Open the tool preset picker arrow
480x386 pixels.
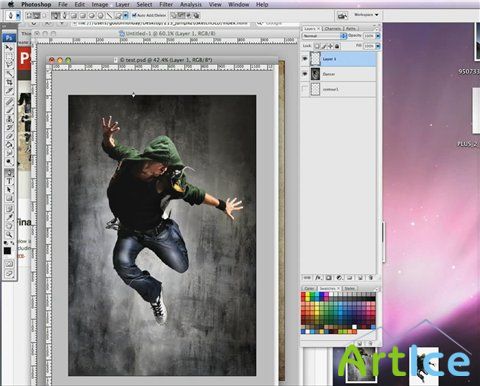pyautogui.click(x=18, y=16)
